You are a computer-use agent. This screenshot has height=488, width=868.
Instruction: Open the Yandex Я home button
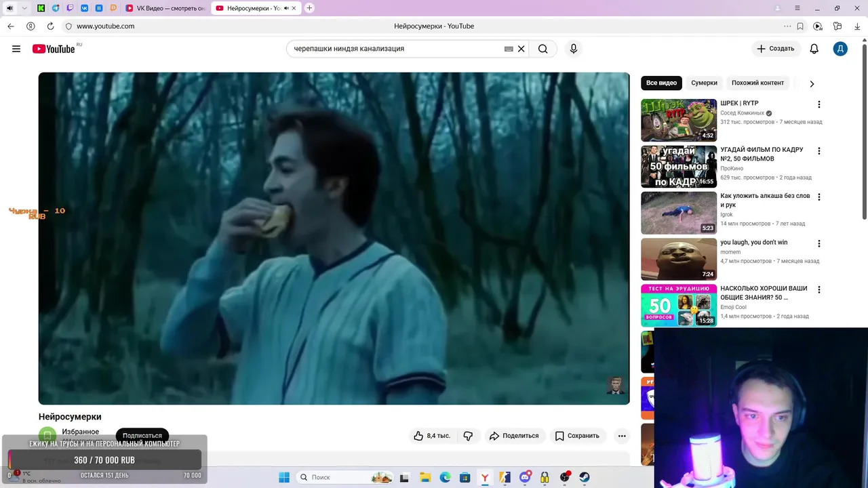tap(31, 26)
